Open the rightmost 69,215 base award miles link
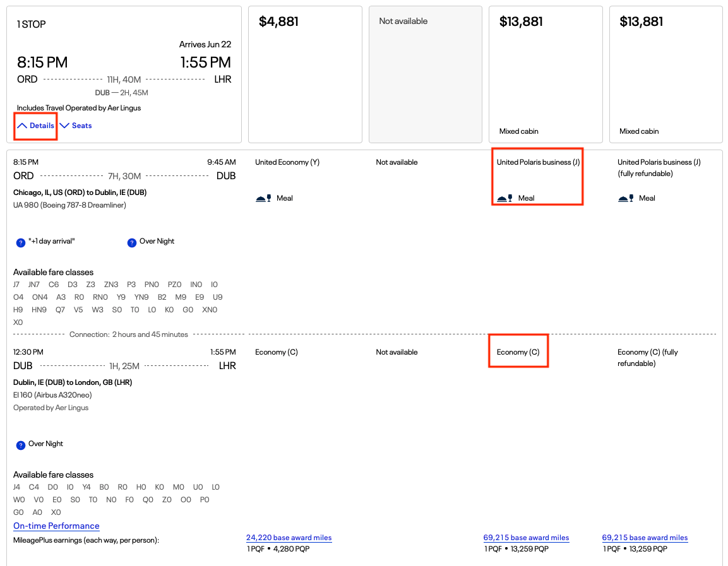 coord(645,538)
